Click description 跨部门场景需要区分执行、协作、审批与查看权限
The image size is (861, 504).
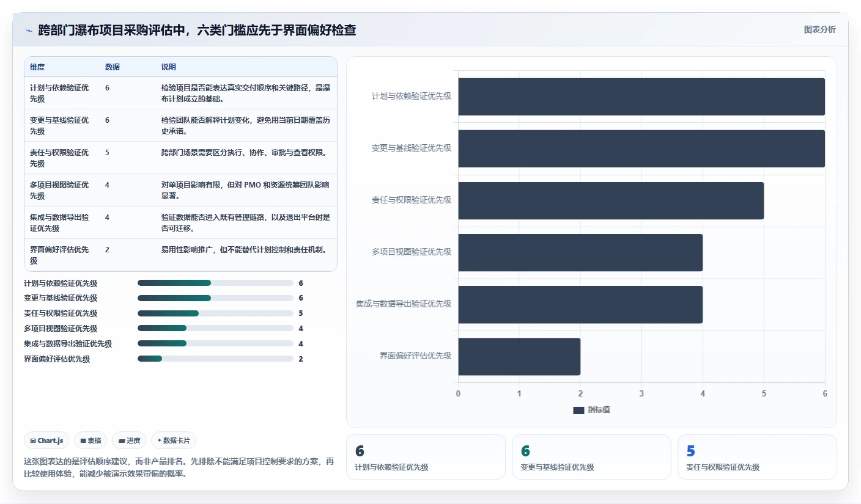pyautogui.click(x=246, y=152)
